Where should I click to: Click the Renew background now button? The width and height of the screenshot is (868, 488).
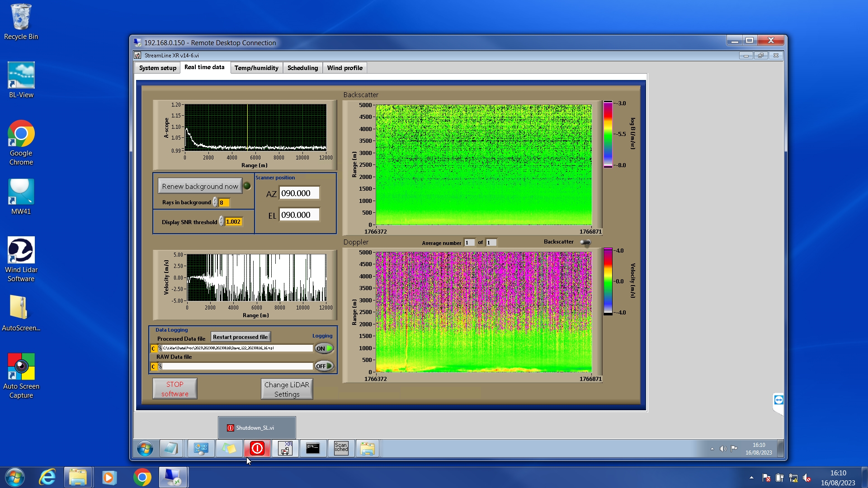pyautogui.click(x=200, y=186)
